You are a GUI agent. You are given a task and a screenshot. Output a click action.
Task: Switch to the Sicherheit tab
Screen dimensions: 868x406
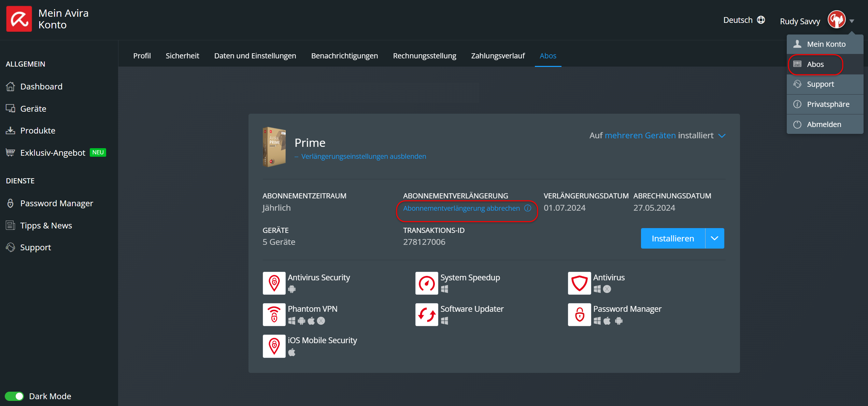coord(182,56)
